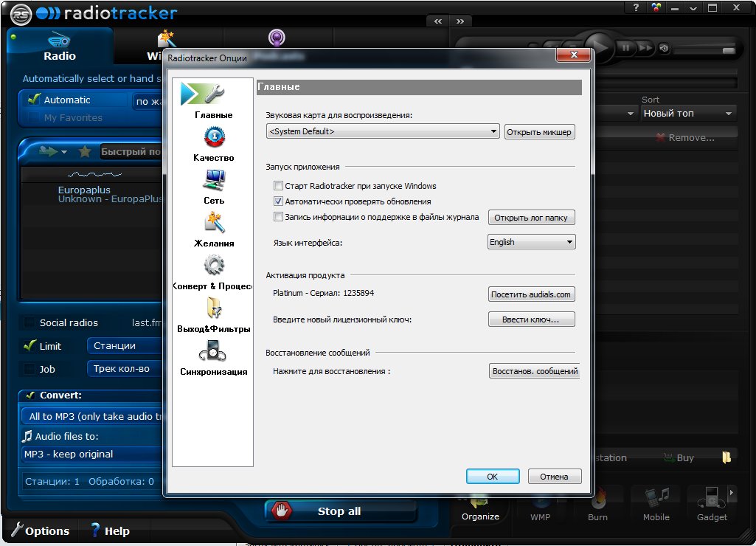Image resolution: width=756 pixels, height=546 pixels.
Task: Click Открыть лог папку button
Action: [531, 218]
